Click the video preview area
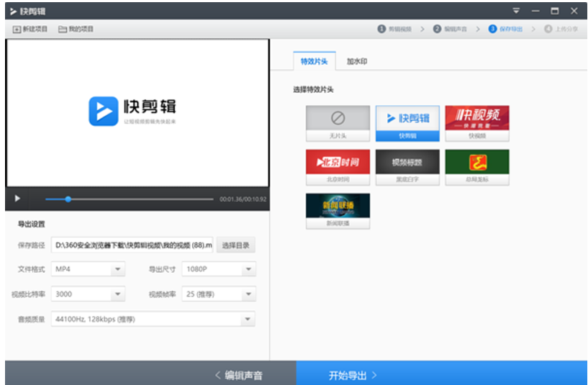Image resolution: width=588 pixels, height=385 pixels. 137,113
